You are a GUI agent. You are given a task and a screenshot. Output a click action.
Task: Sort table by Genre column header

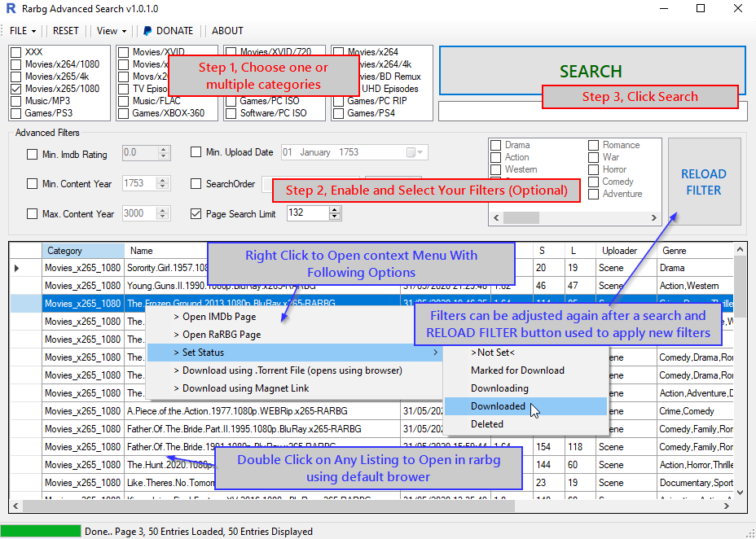pos(695,251)
